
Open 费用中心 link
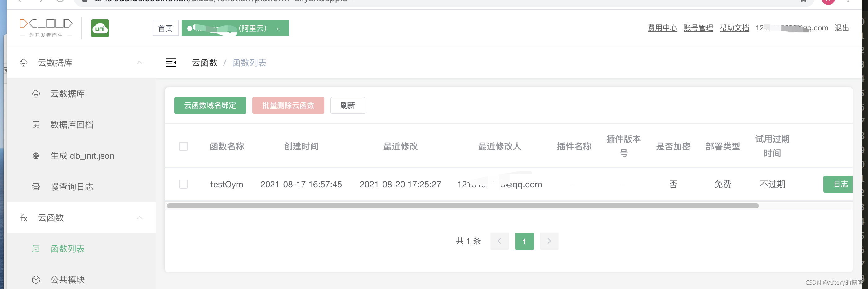click(662, 28)
